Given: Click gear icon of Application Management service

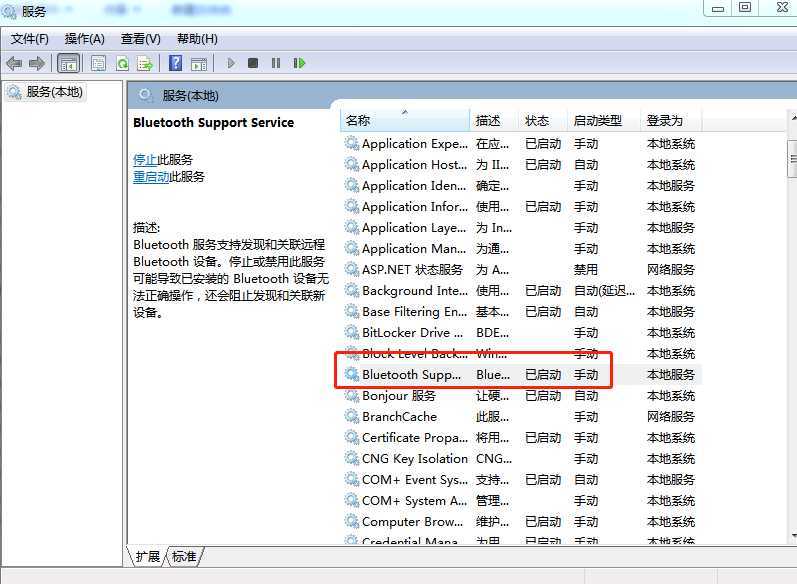Looking at the screenshot, I should point(352,249).
